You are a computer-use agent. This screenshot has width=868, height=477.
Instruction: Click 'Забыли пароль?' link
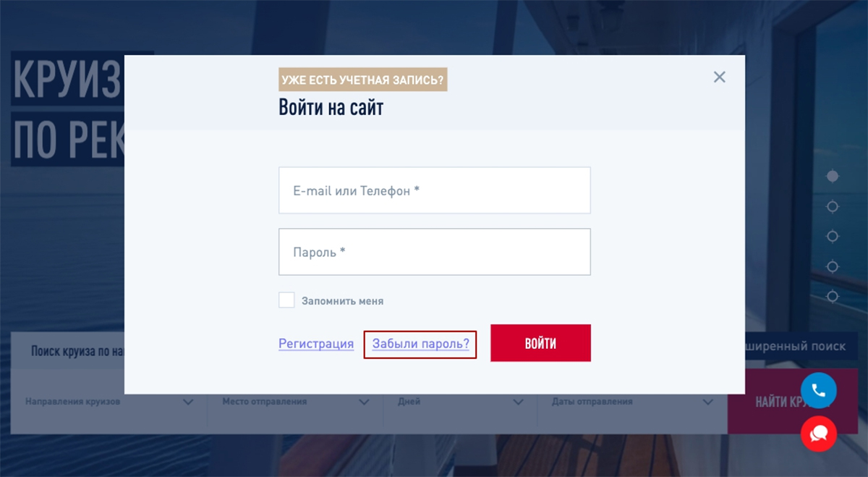420,344
